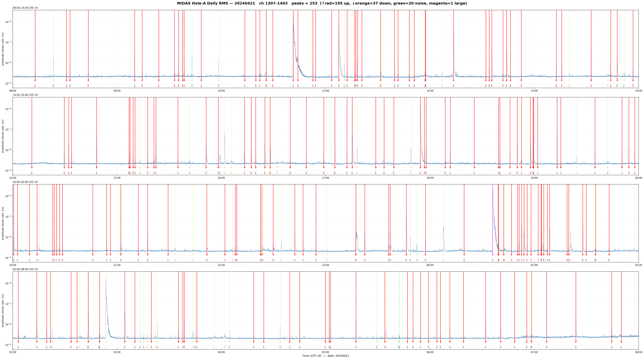Click the red peak label "020"
644x359 pixels.
273,86
